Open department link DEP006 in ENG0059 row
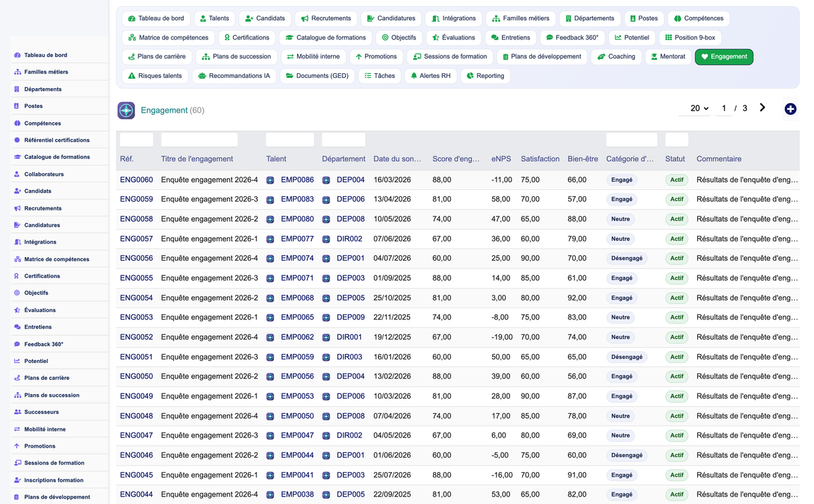 click(x=351, y=200)
